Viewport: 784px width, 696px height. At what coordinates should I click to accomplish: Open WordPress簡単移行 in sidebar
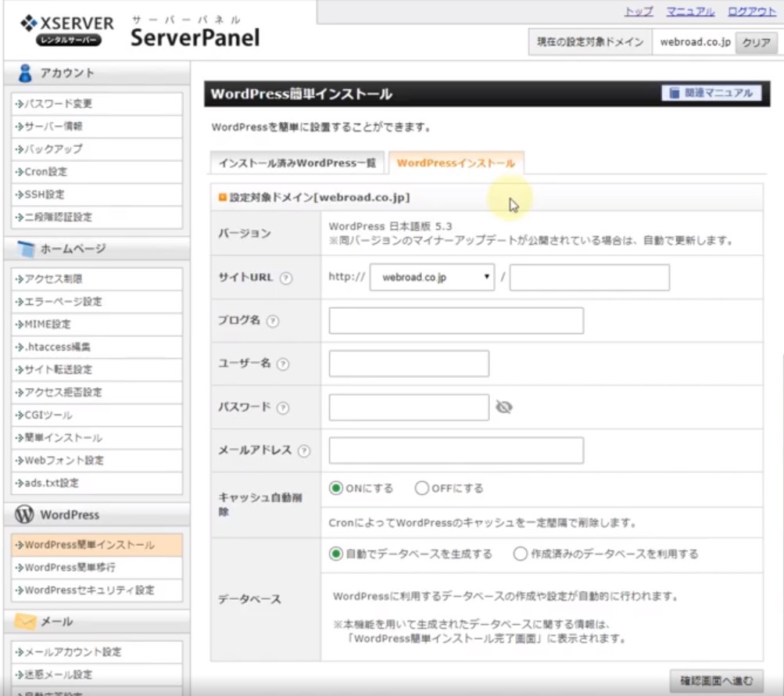point(97,568)
